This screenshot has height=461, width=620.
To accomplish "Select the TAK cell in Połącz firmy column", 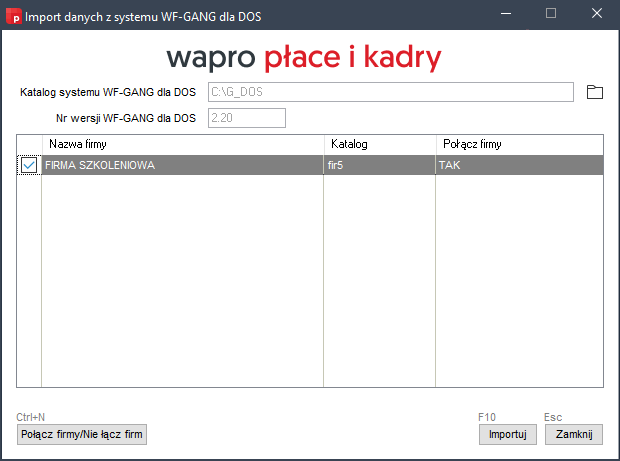I will click(520, 165).
